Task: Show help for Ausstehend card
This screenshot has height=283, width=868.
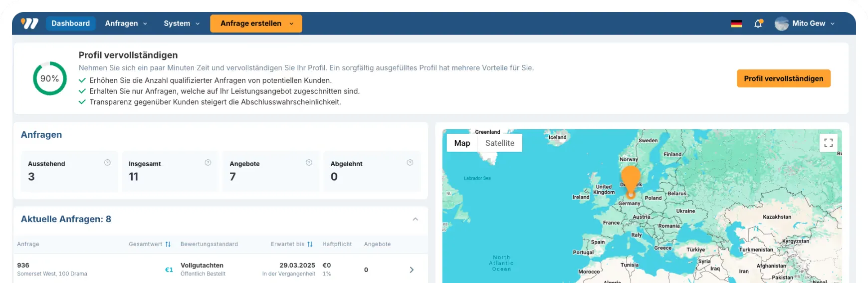Action: (x=107, y=163)
